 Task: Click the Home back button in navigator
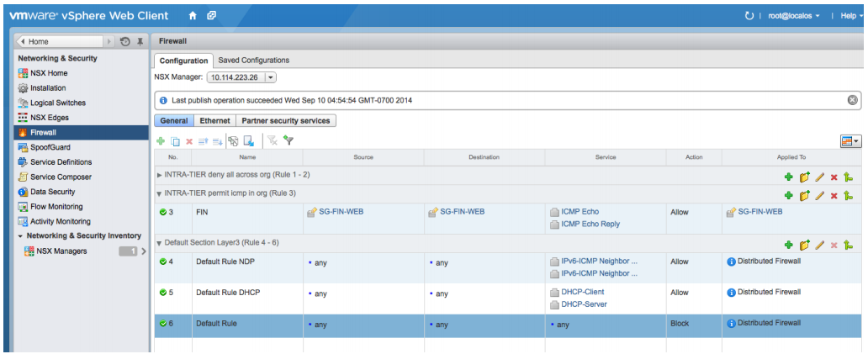point(59,41)
